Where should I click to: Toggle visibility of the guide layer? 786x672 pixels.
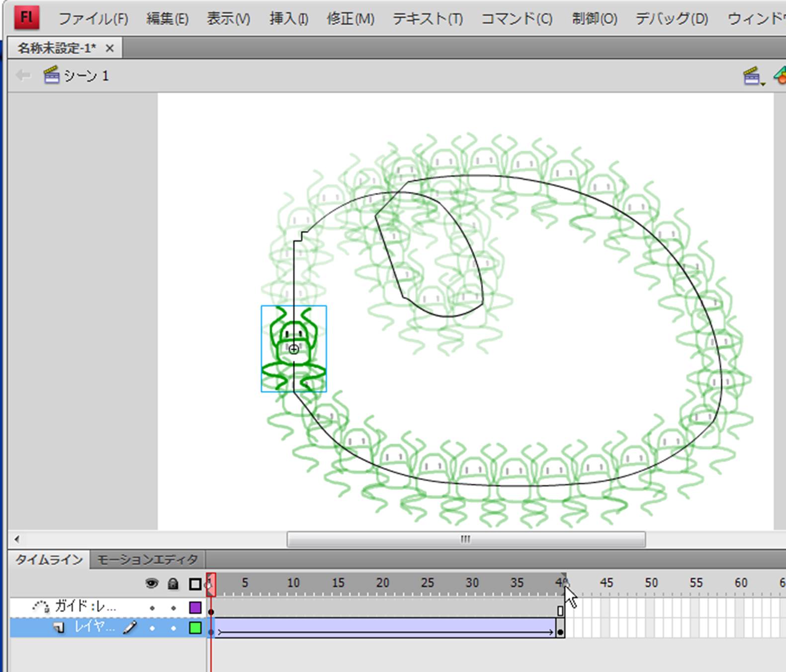click(152, 607)
